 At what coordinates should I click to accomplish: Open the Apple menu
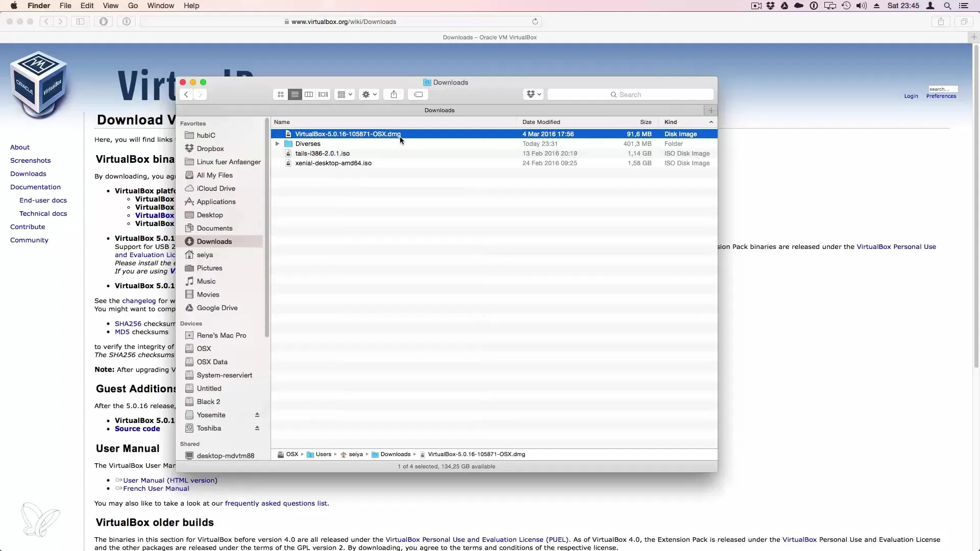tap(14, 6)
